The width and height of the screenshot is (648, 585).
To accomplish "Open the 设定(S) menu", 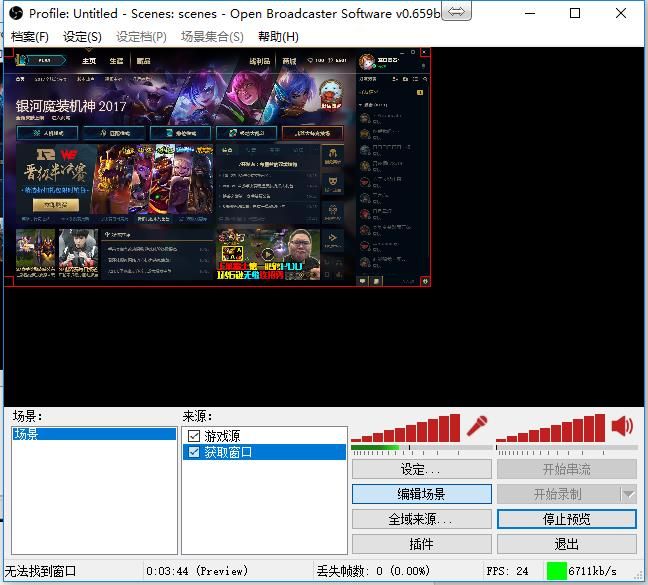I will point(82,37).
